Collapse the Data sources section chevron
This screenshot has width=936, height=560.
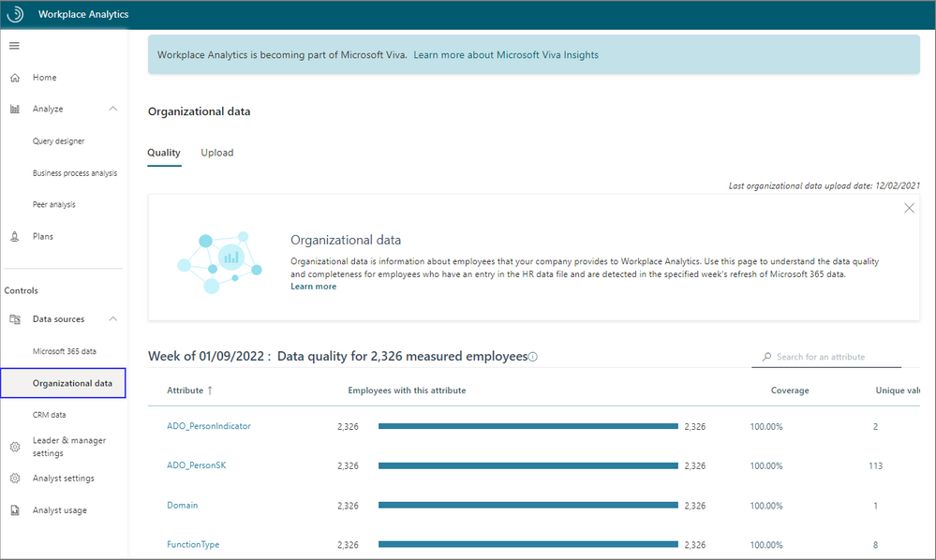coord(112,319)
